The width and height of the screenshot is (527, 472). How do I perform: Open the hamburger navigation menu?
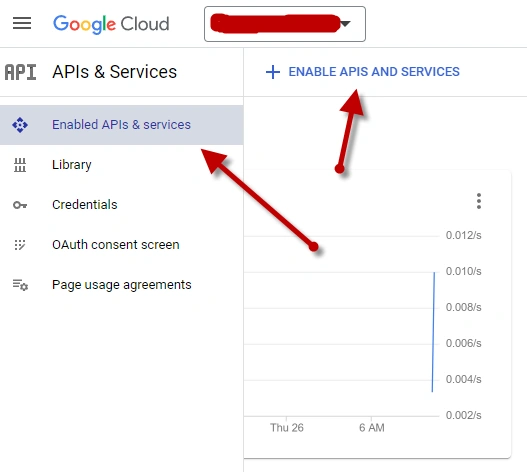(x=22, y=24)
